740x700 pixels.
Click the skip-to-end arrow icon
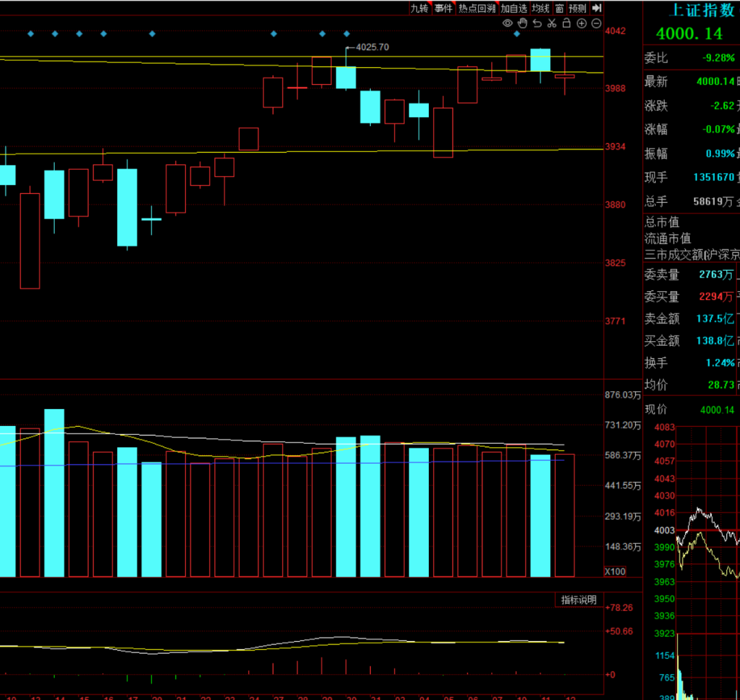click(x=597, y=8)
